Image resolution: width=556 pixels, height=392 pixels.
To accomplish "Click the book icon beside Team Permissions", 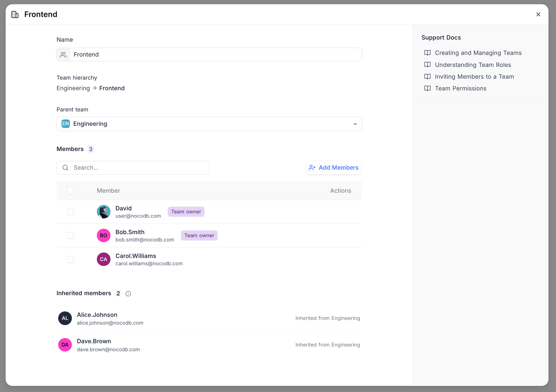I will [x=427, y=88].
